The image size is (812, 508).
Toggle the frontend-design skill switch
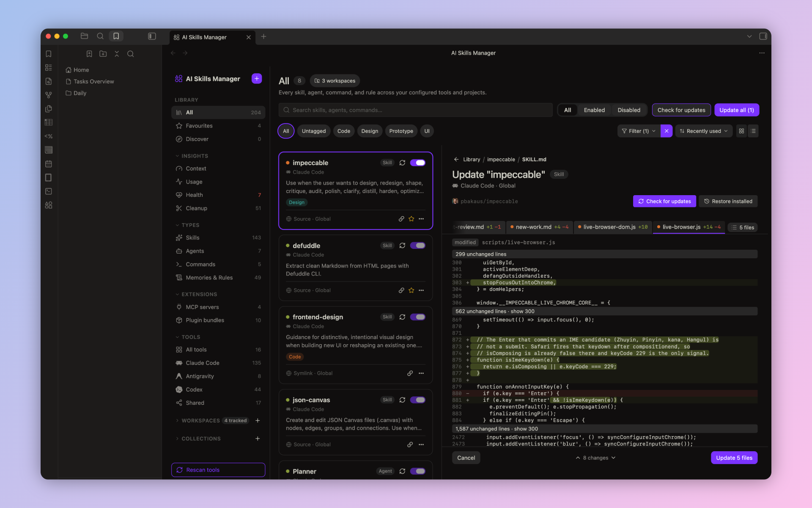pos(417,317)
